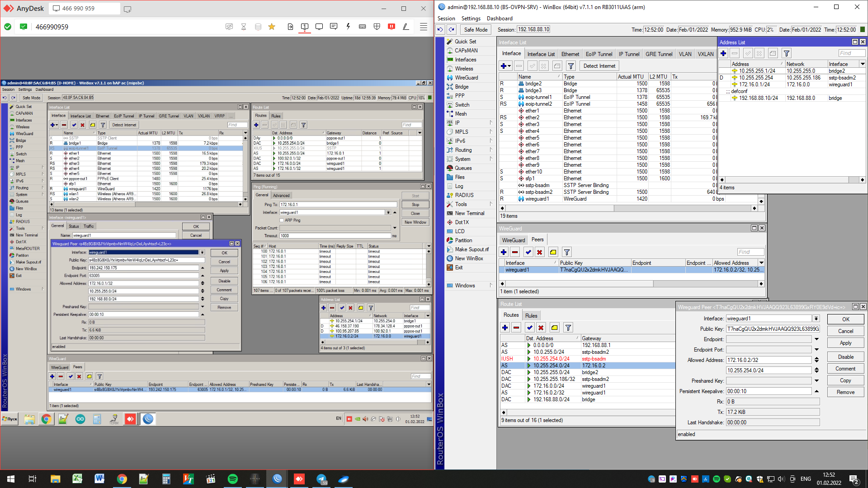Expand Preshared Key field in right Wireguard Peer dialog
The width and height of the screenshot is (868, 488).
tap(817, 381)
